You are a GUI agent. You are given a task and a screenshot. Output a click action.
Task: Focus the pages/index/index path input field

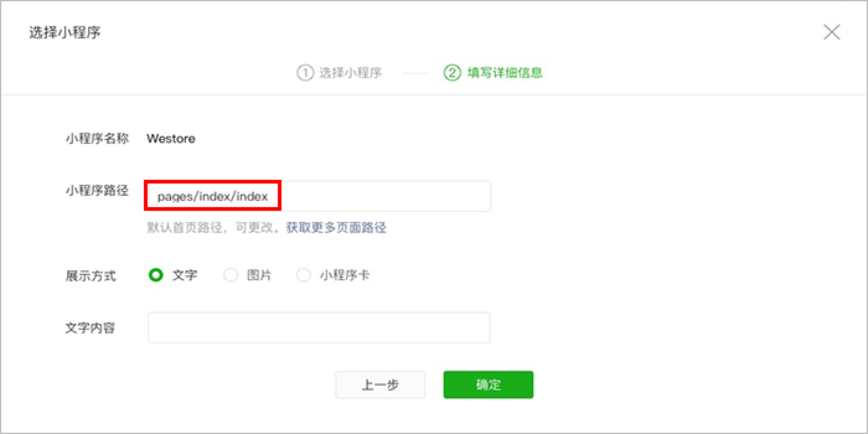coord(319,197)
